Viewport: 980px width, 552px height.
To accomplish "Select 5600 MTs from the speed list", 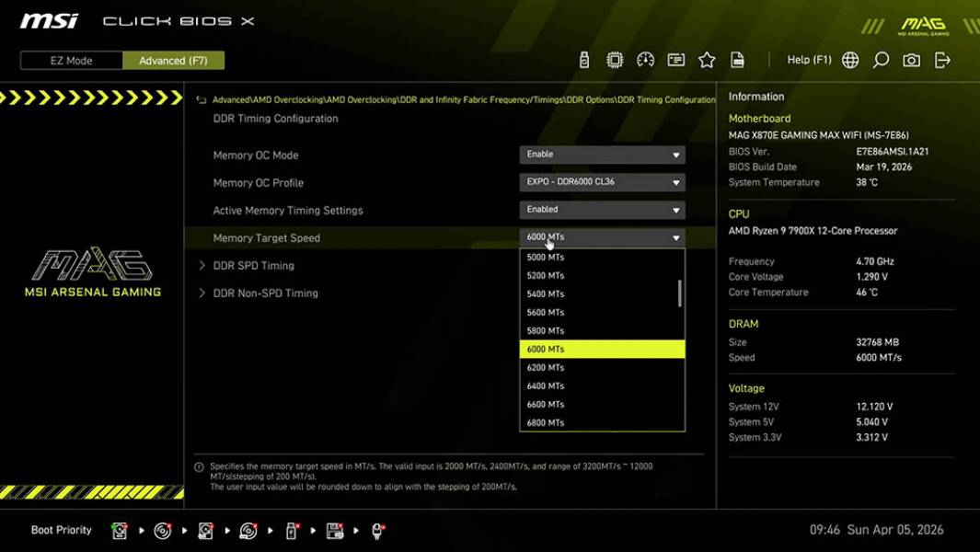I will coord(544,311).
